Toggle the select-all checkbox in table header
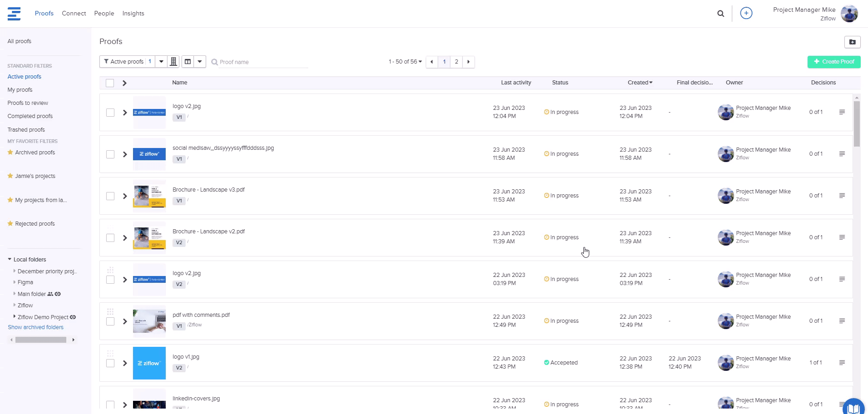 110,83
